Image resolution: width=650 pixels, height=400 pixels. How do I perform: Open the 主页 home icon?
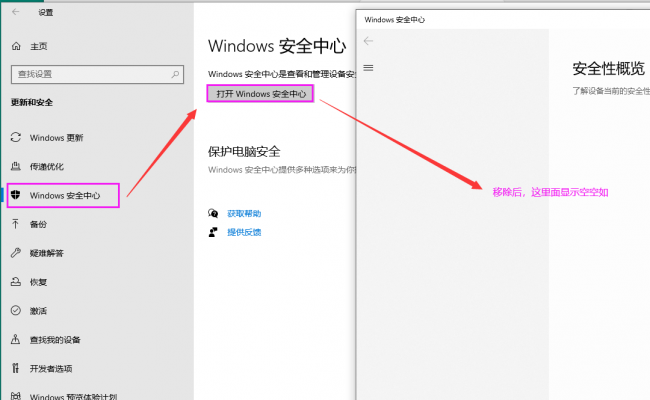pos(16,46)
